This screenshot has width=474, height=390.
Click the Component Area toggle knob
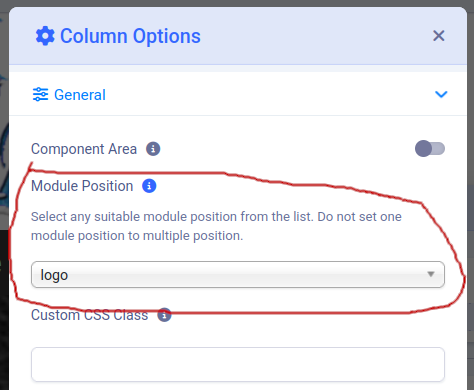click(x=423, y=149)
